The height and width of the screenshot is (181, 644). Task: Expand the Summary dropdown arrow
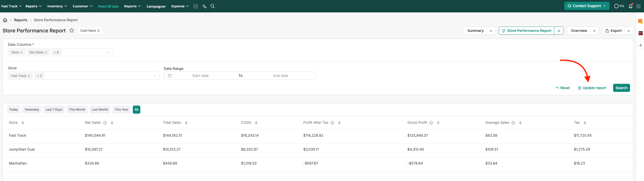click(x=491, y=31)
